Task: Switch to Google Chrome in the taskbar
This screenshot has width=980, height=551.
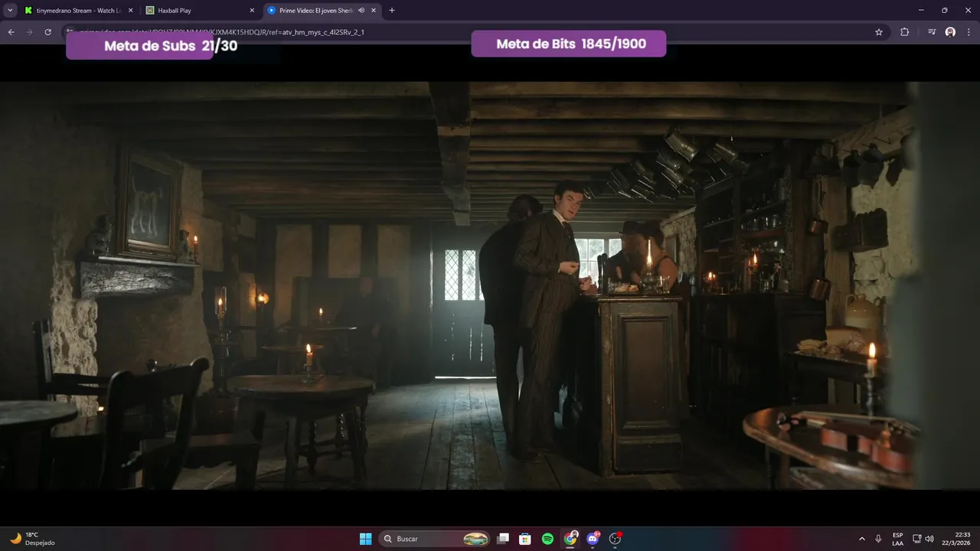Action: (x=570, y=539)
